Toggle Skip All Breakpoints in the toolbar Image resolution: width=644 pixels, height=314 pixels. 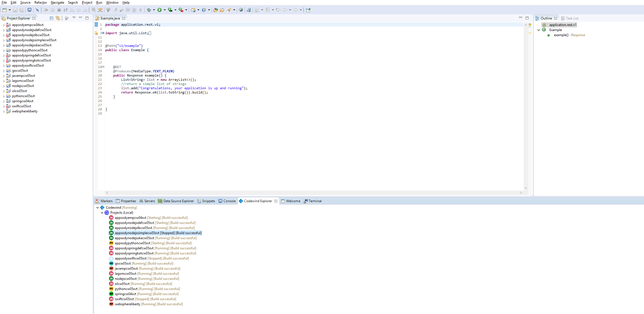pos(37,10)
